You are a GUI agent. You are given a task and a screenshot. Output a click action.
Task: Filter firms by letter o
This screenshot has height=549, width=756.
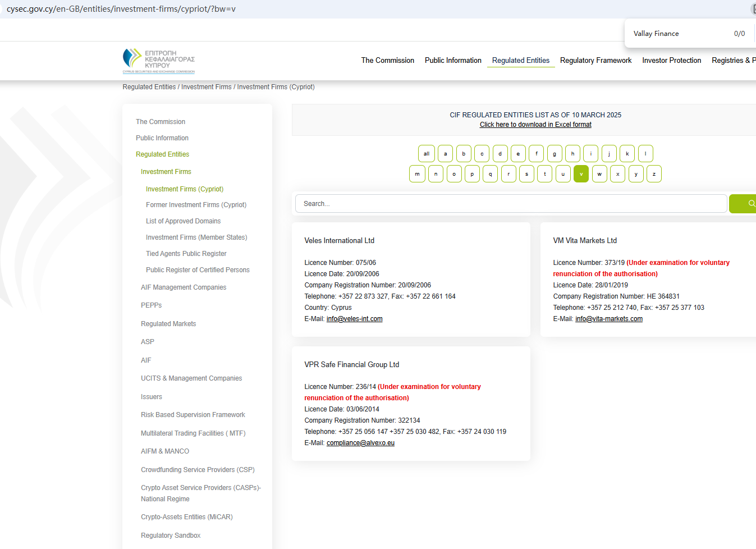[454, 174]
